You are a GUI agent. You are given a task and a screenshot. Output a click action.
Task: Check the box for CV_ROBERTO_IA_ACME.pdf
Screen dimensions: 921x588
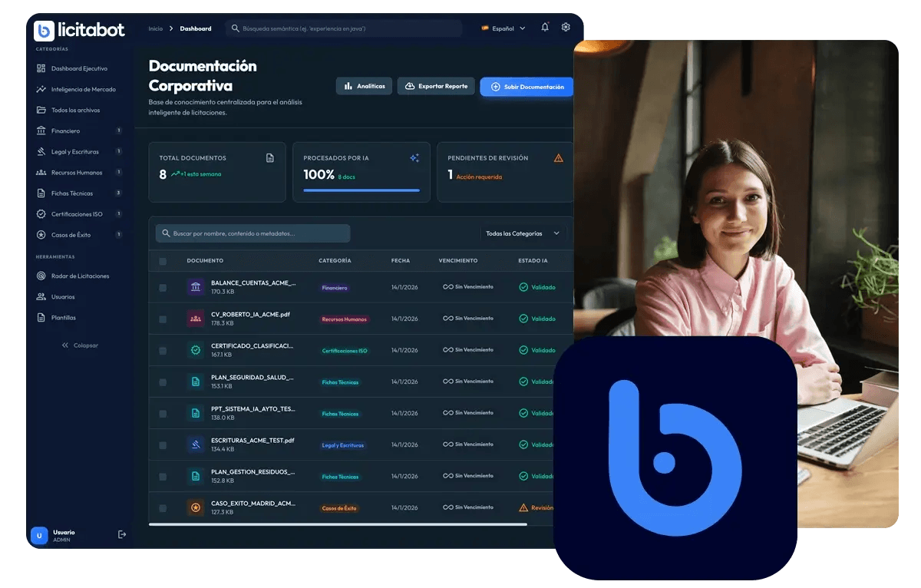(163, 319)
